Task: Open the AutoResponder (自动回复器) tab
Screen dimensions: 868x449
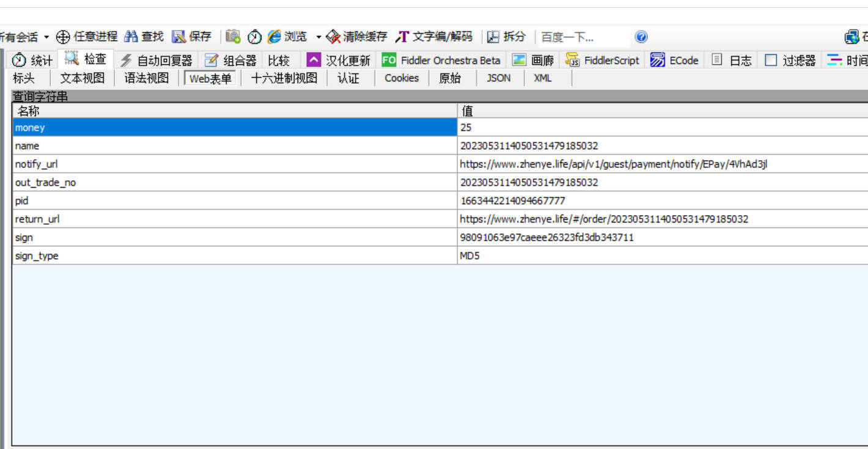Action: [x=156, y=60]
